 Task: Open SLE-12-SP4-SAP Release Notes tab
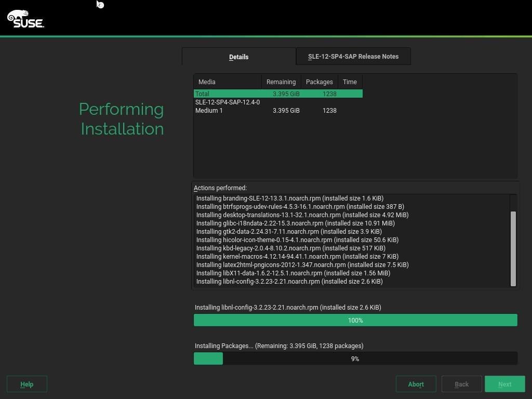tap(353, 56)
